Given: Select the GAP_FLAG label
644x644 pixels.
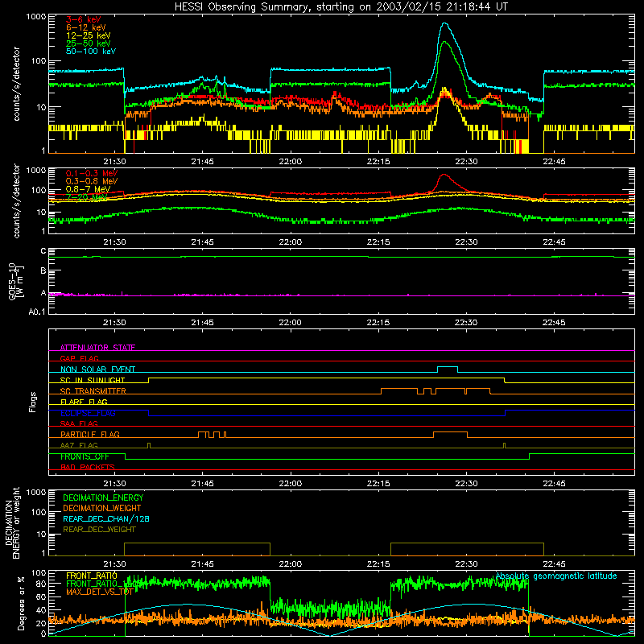Looking at the screenshot, I should coord(79,358).
